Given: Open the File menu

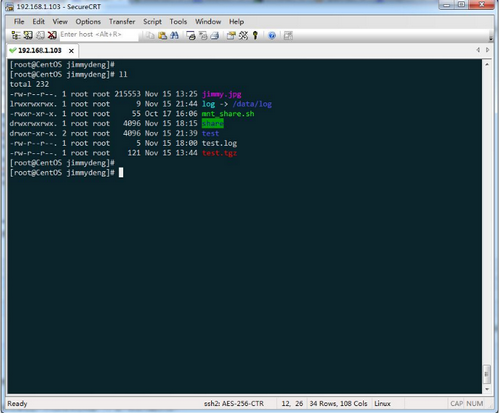Looking at the screenshot, I should coord(19,22).
